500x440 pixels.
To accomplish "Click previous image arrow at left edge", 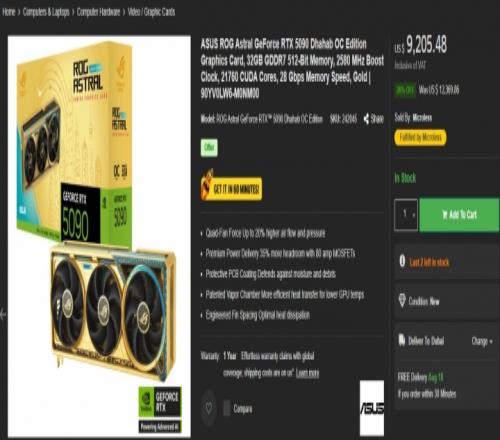I will tap(3, 314).
